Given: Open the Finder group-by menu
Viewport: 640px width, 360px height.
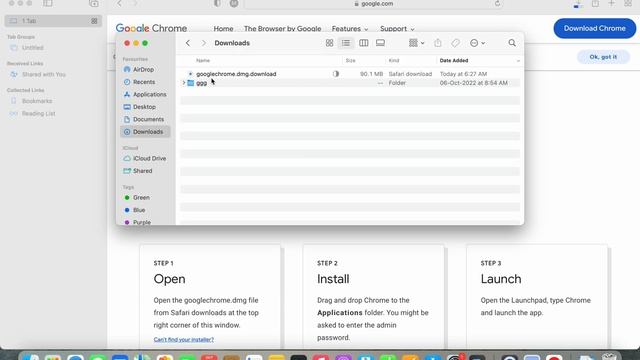Looking at the screenshot, I should [416, 43].
